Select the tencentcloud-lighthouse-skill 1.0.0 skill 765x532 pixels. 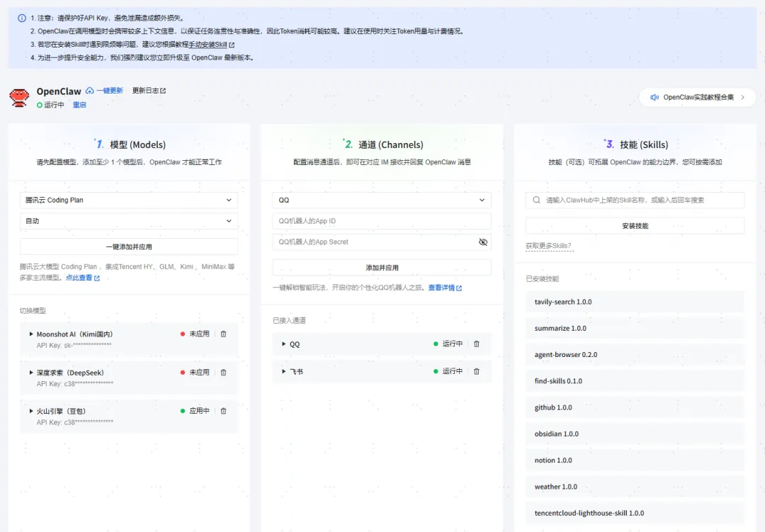point(635,513)
